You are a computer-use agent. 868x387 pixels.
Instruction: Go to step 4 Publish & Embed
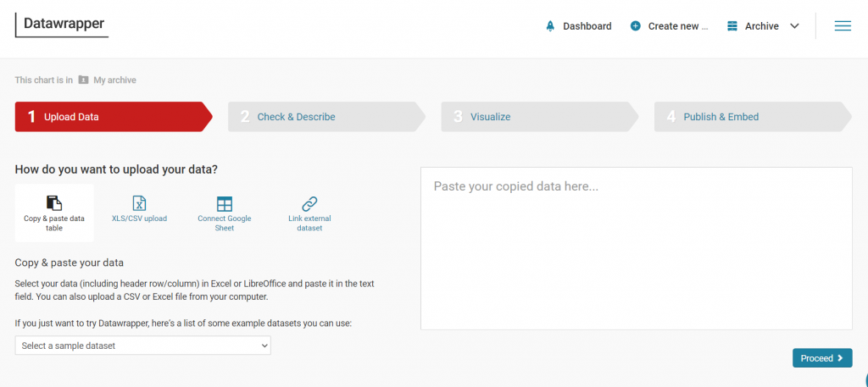point(753,117)
